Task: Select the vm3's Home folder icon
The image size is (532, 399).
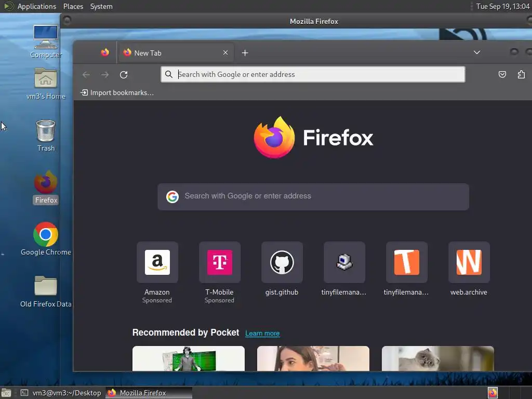Action: (x=46, y=84)
